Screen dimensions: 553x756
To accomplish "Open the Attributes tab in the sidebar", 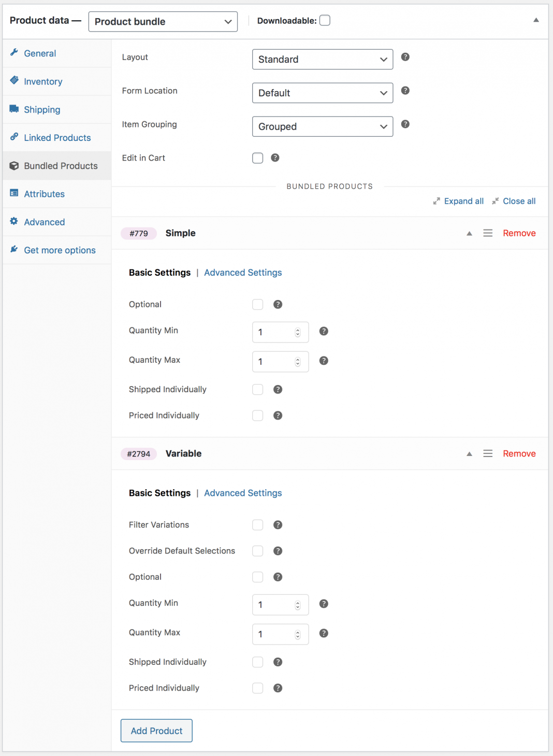I will coord(15,193).
